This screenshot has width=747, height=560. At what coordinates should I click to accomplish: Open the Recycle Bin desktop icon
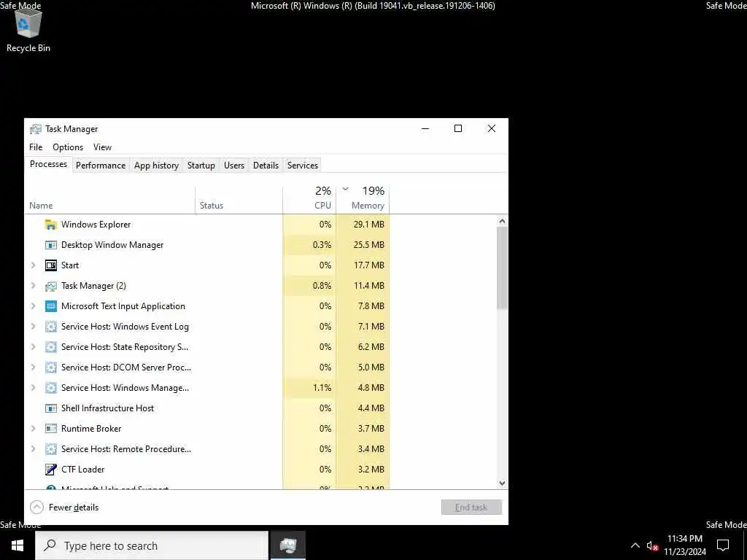point(28,30)
